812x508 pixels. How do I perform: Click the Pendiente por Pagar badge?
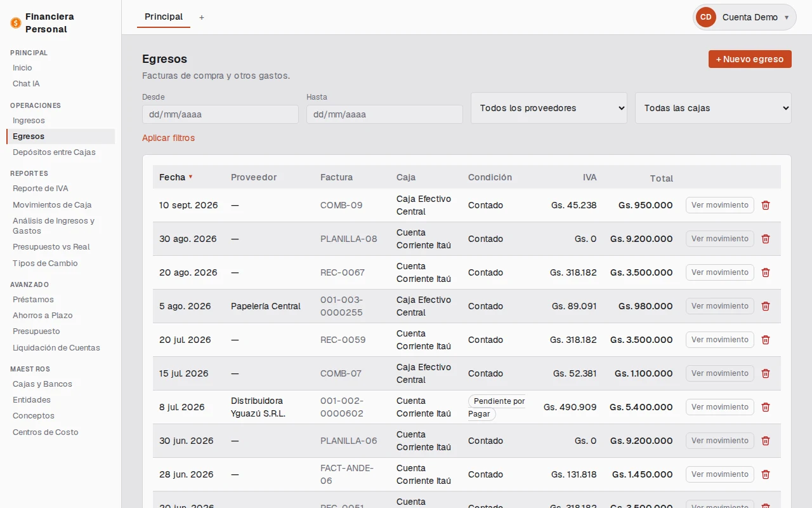[497, 408]
